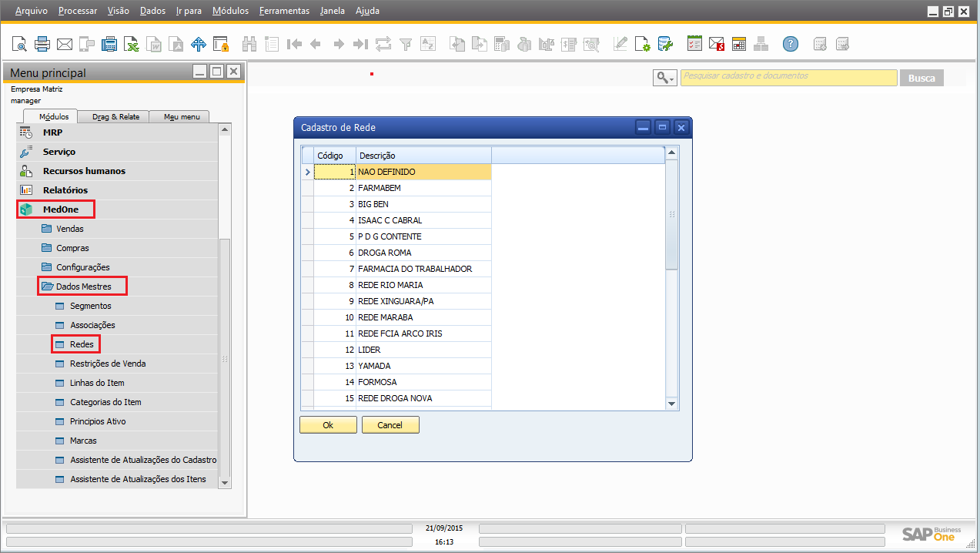The image size is (980, 553).
Task: Click the printer icon in the toolbar
Action: (42, 44)
